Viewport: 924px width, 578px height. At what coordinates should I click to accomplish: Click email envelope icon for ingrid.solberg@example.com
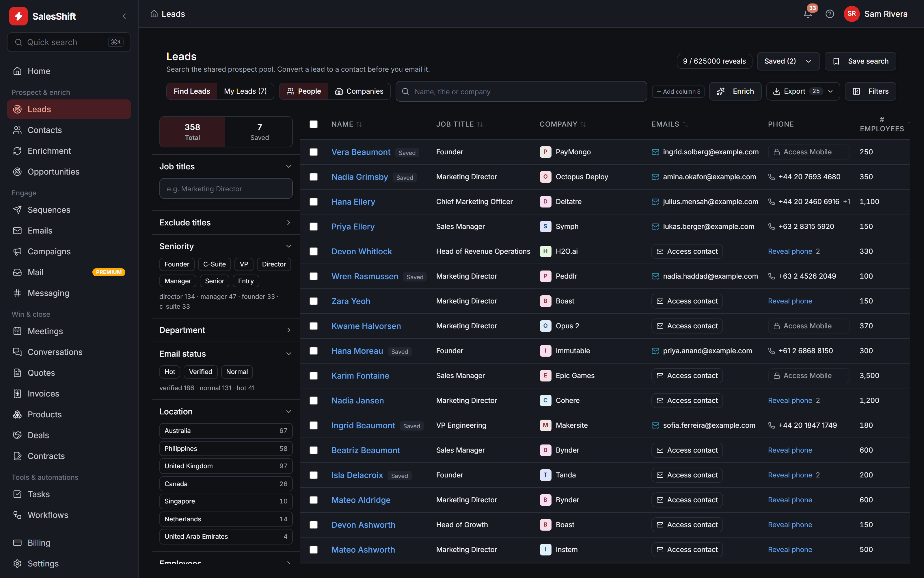pyautogui.click(x=655, y=152)
